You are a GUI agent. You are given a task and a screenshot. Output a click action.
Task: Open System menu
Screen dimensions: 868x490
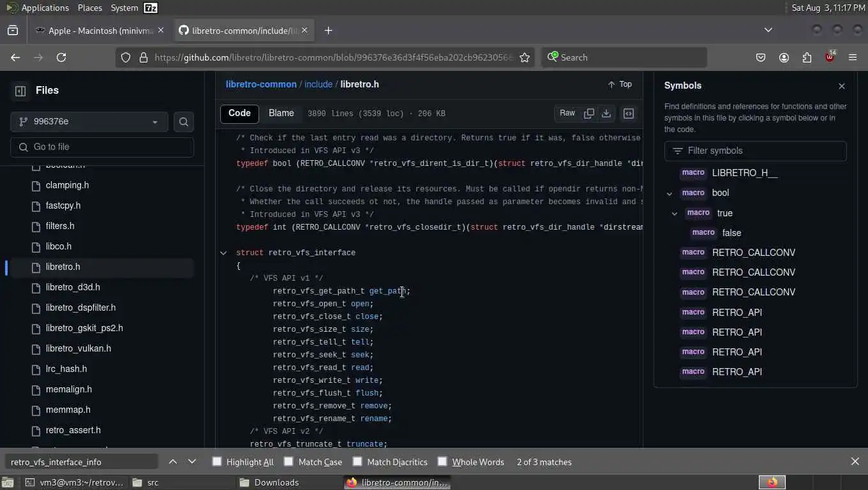coord(124,8)
